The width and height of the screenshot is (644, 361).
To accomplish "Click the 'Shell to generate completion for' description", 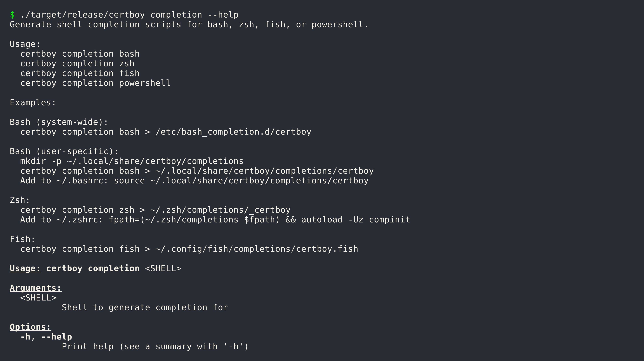I will point(145,308).
